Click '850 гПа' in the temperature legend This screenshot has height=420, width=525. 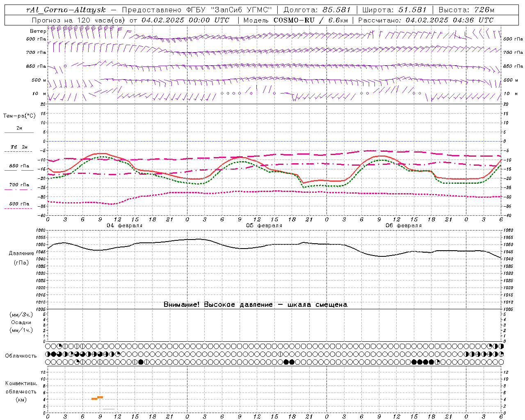(x=19, y=166)
